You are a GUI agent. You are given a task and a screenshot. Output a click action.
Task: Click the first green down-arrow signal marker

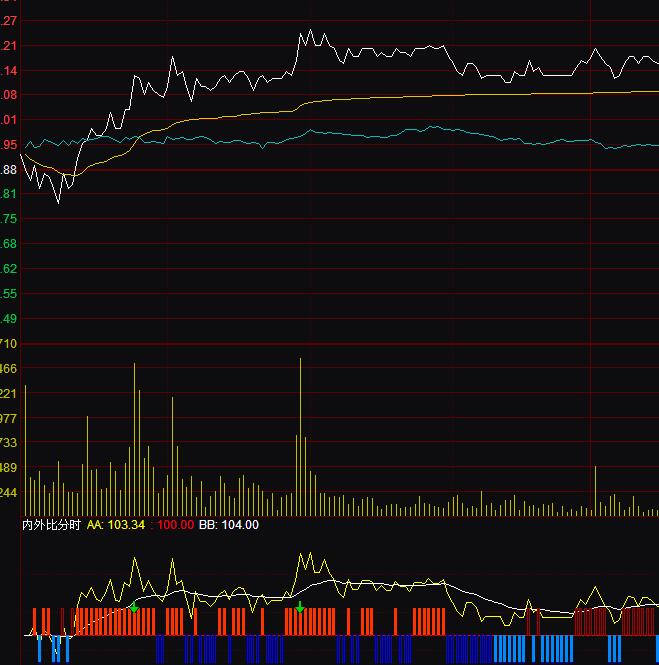pos(134,607)
